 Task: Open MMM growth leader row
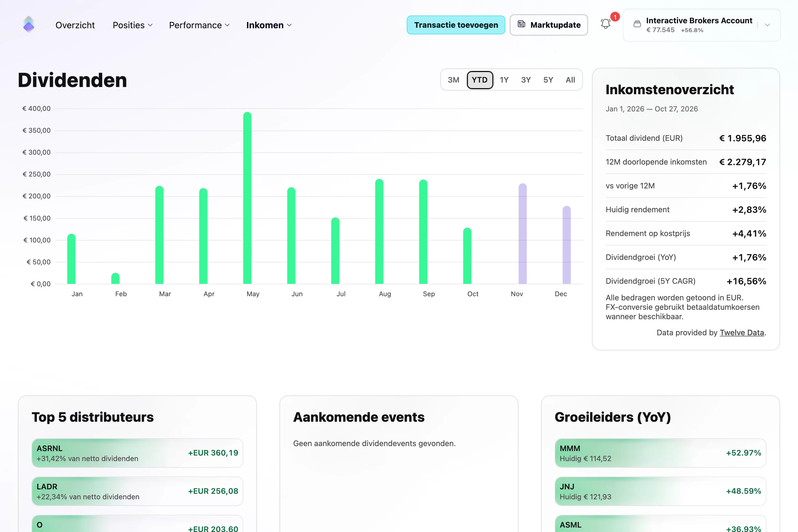coord(660,453)
